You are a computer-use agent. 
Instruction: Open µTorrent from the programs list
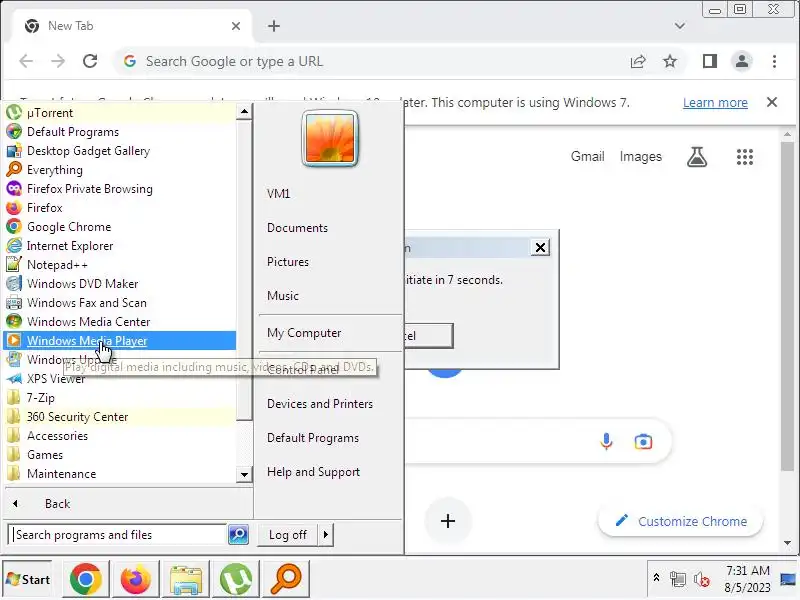(x=120, y=113)
